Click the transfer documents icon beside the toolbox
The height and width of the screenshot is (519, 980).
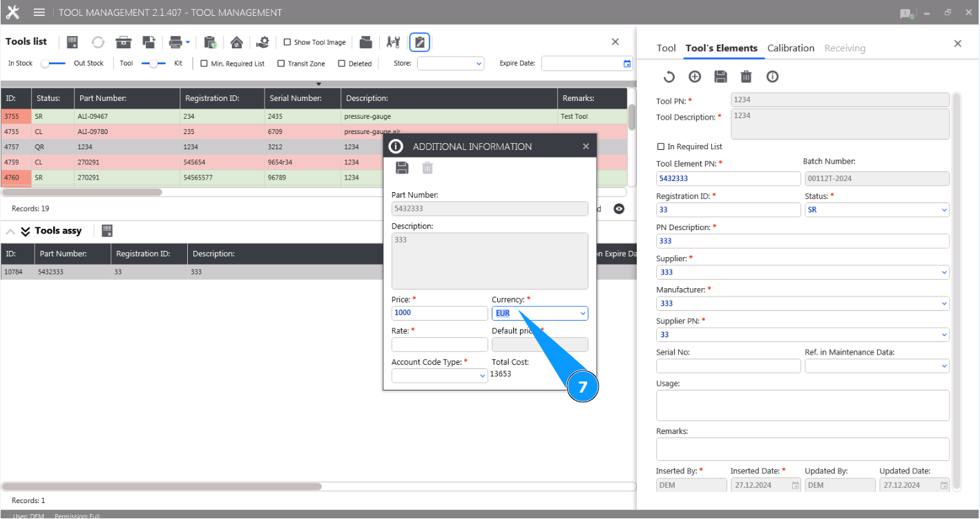[x=148, y=42]
